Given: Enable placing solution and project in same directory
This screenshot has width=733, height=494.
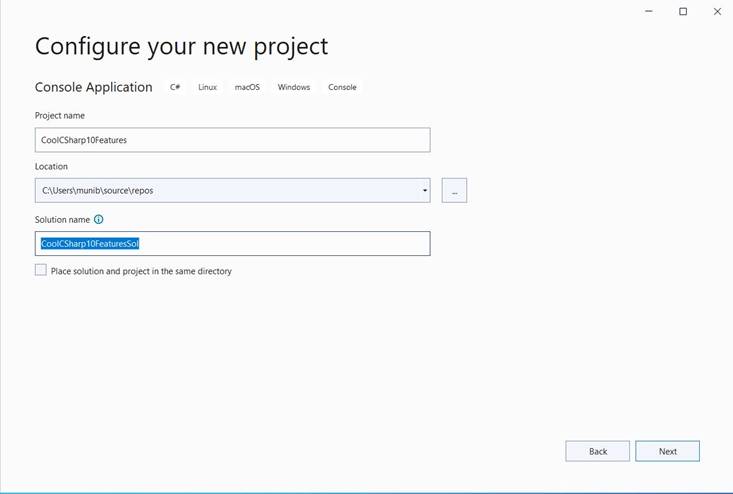Looking at the screenshot, I should click(41, 270).
